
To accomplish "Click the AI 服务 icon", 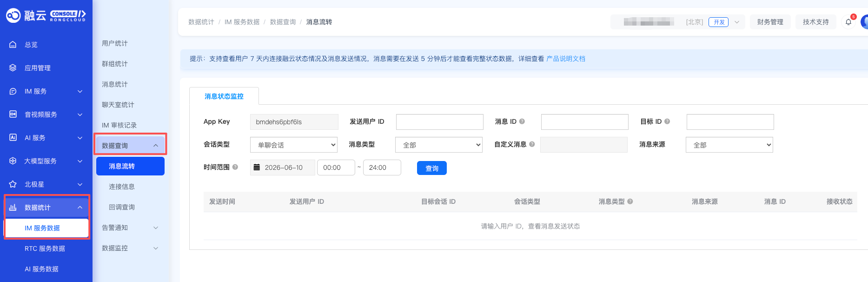I will [13, 138].
